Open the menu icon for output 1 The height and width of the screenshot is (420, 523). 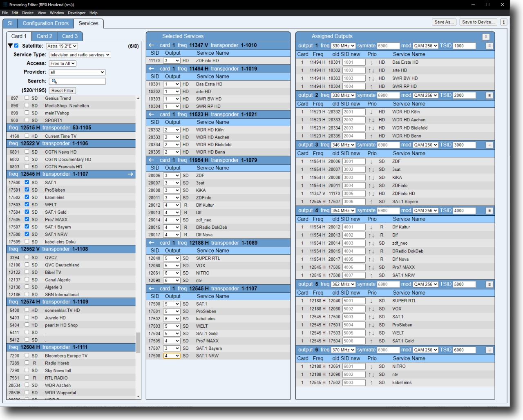pos(489,46)
